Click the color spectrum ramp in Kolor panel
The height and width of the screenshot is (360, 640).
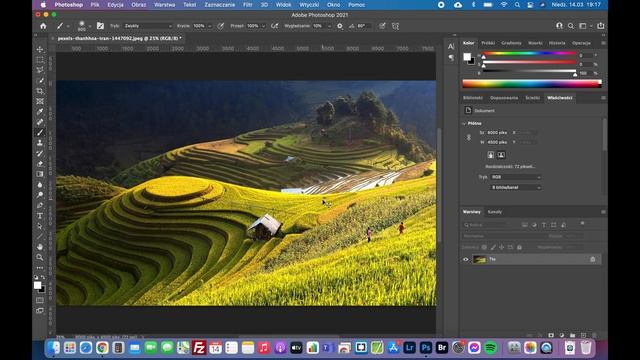(532, 84)
